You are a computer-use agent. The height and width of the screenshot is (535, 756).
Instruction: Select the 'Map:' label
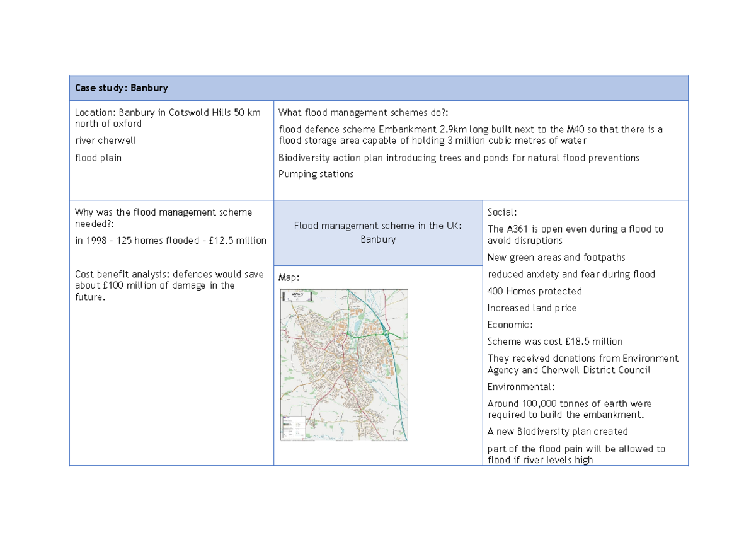tap(288, 277)
